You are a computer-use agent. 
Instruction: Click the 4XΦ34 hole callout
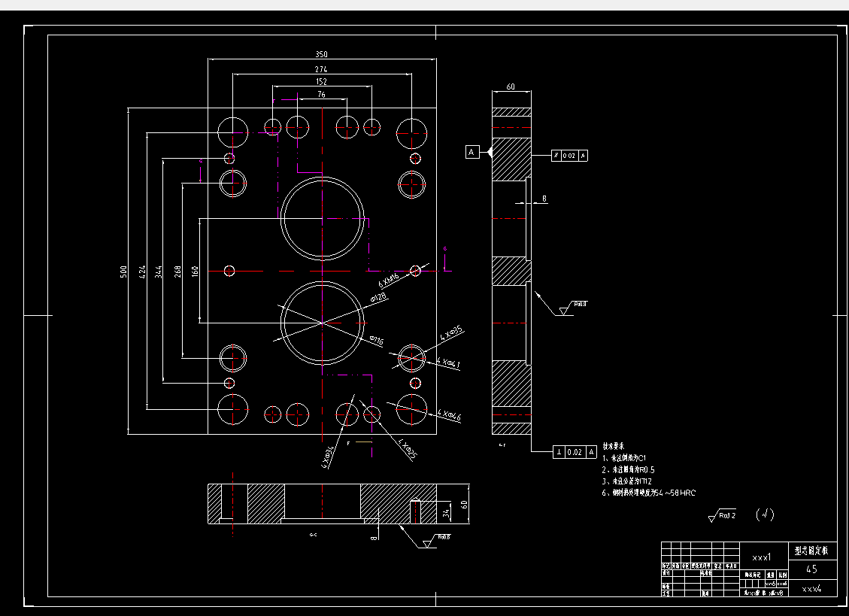pos(329,457)
